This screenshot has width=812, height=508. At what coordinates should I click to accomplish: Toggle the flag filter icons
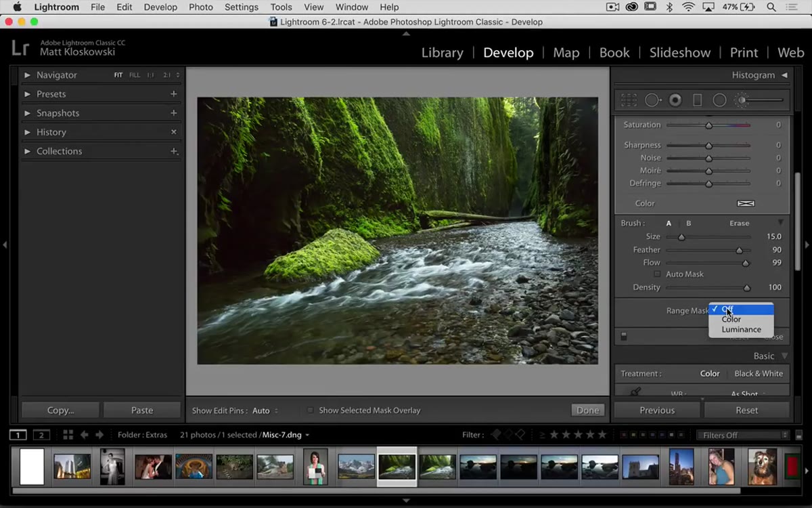point(507,435)
